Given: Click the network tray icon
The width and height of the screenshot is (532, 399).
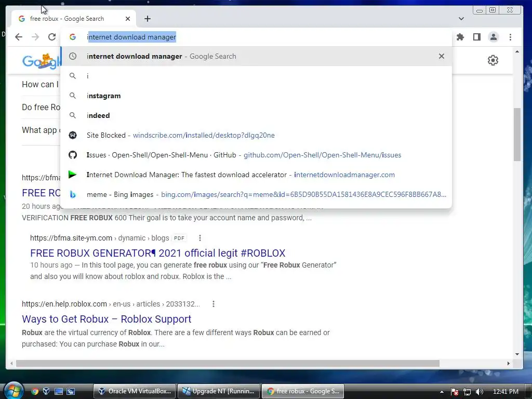Looking at the screenshot, I should pyautogui.click(x=467, y=392).
